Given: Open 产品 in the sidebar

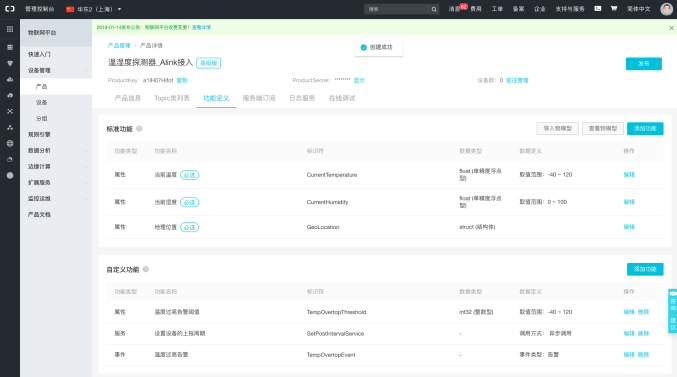Looking at the screenshot, I should pyautogui.click(x=56, y=86).
